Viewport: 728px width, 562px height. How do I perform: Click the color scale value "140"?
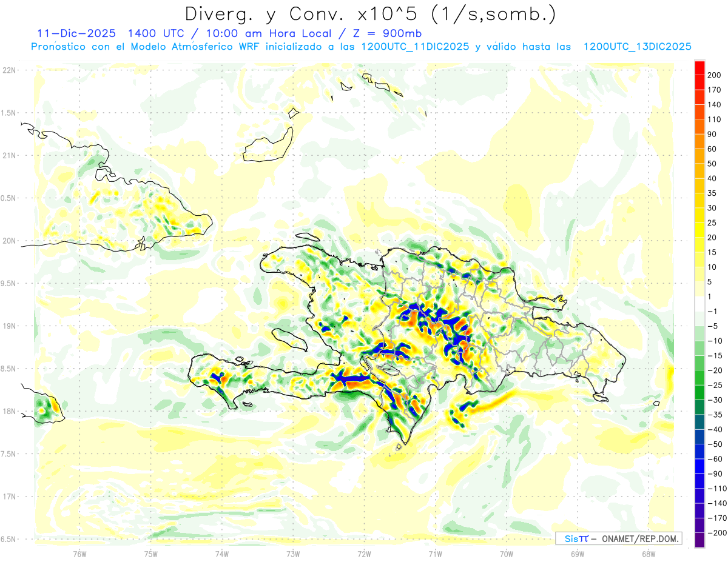coord(715,104)
